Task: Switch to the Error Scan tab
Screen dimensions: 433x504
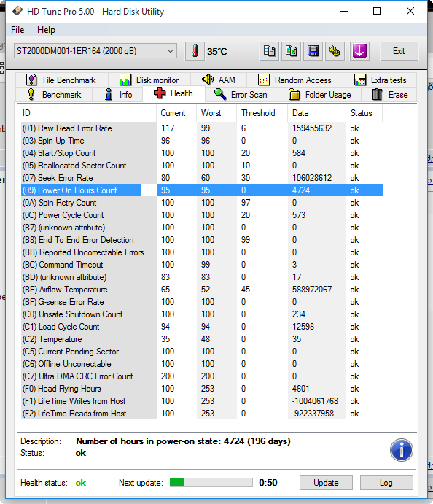Action: pyautogui.click(x=242, y=95)
